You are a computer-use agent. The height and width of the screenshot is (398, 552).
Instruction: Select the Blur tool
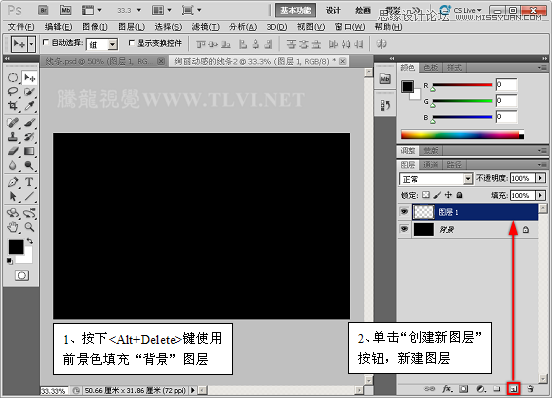[13, 165]
